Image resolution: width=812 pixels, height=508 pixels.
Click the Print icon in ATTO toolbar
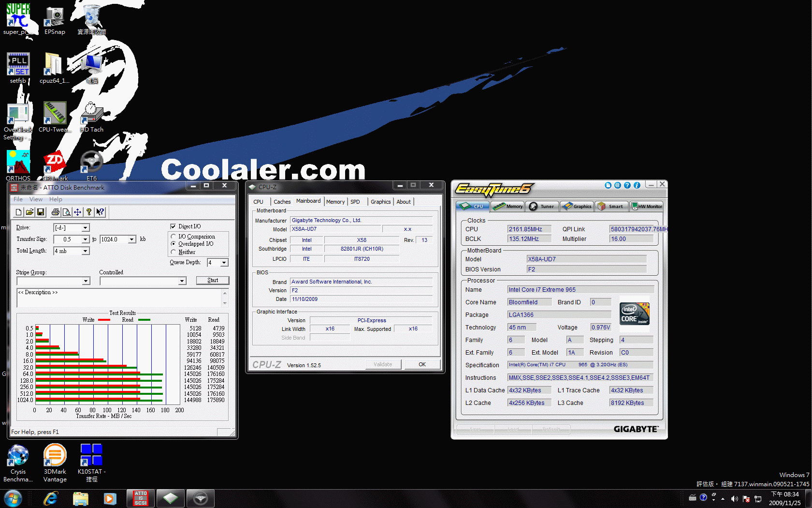tap(56, 212)
